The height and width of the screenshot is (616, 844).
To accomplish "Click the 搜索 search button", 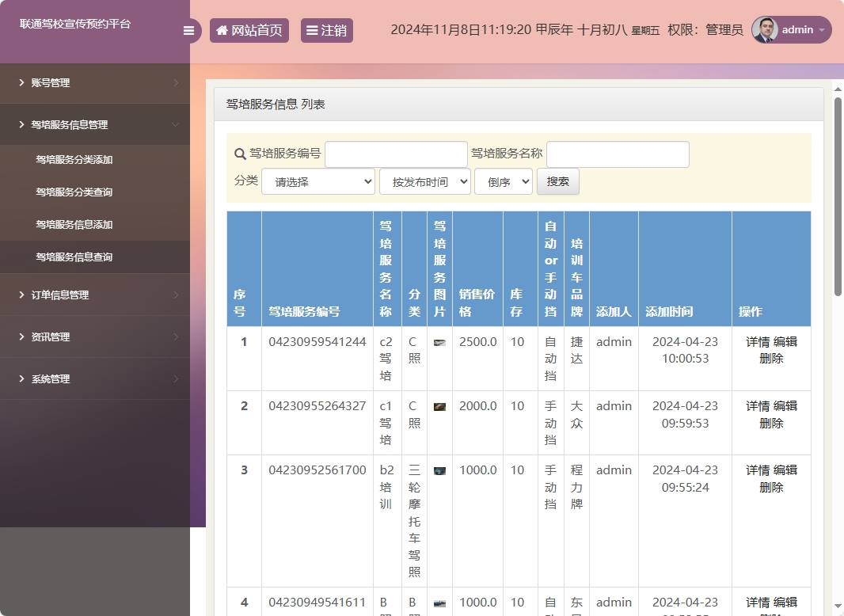I will pyautogui.click(x=558, y=181).
